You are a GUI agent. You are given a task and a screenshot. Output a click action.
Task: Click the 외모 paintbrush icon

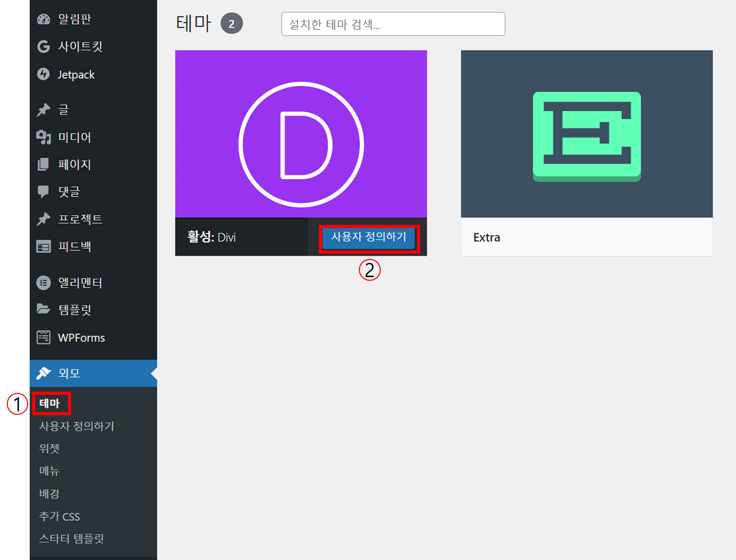coord(44,373)
